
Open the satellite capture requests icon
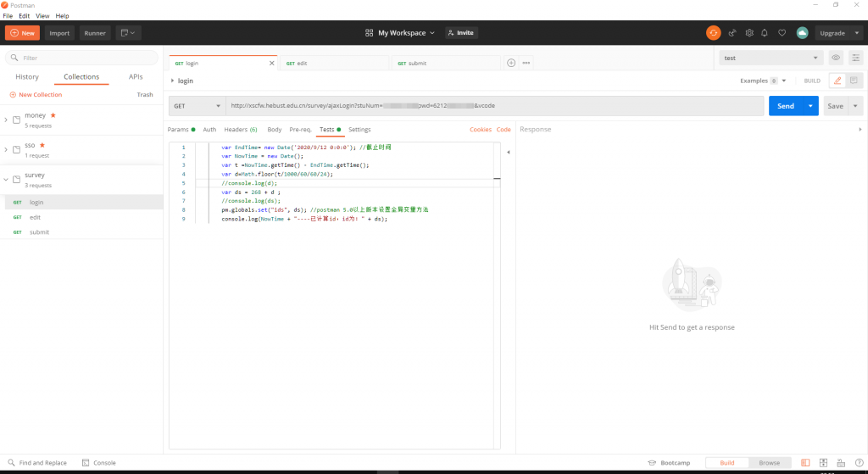(732, 33)
